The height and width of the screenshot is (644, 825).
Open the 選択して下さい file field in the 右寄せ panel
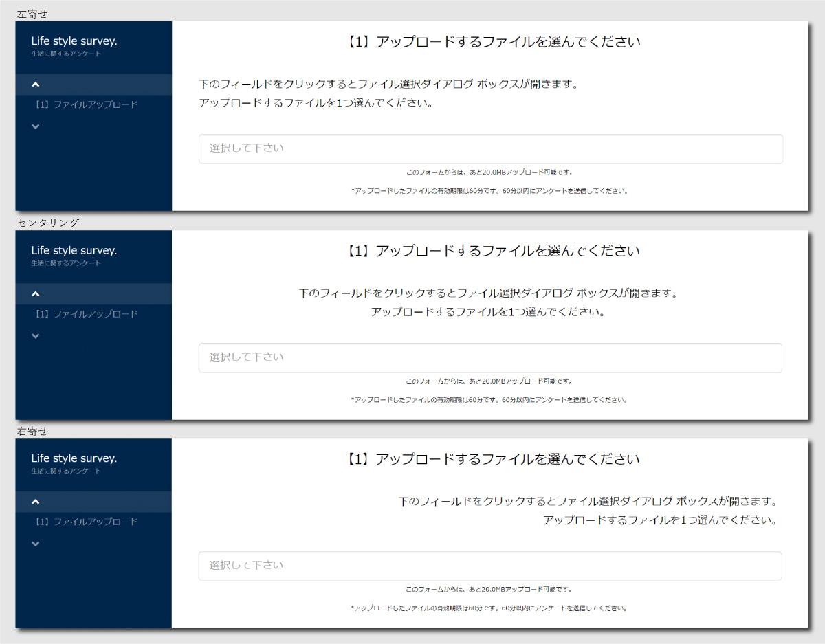pos(490,566)
